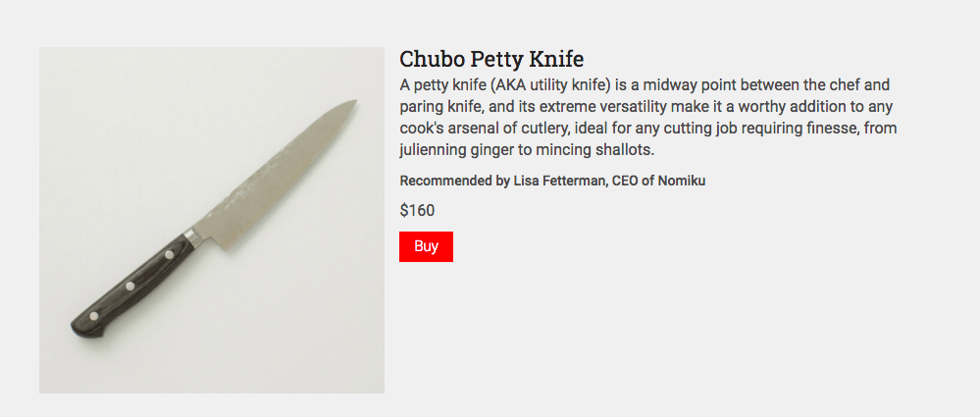Screen dimensions: 980x417
Task: Click the $160 price
Action: click(x=417, y=210)
